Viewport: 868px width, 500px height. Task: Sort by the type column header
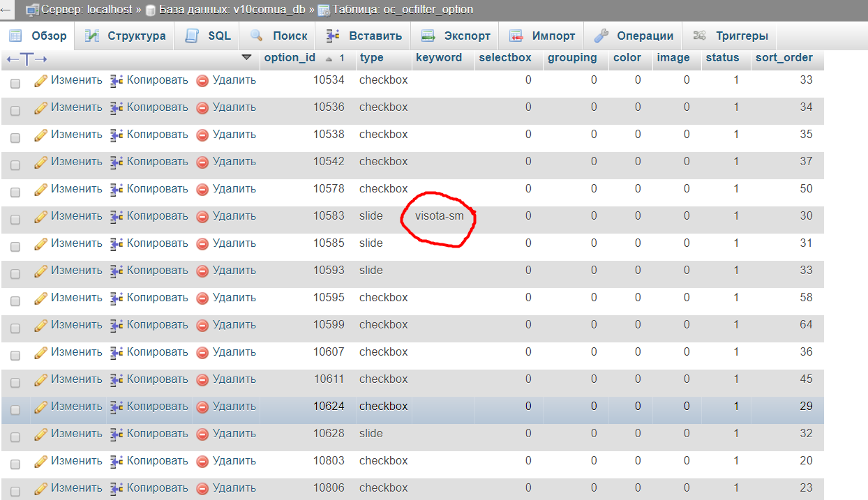coord(371,58)
